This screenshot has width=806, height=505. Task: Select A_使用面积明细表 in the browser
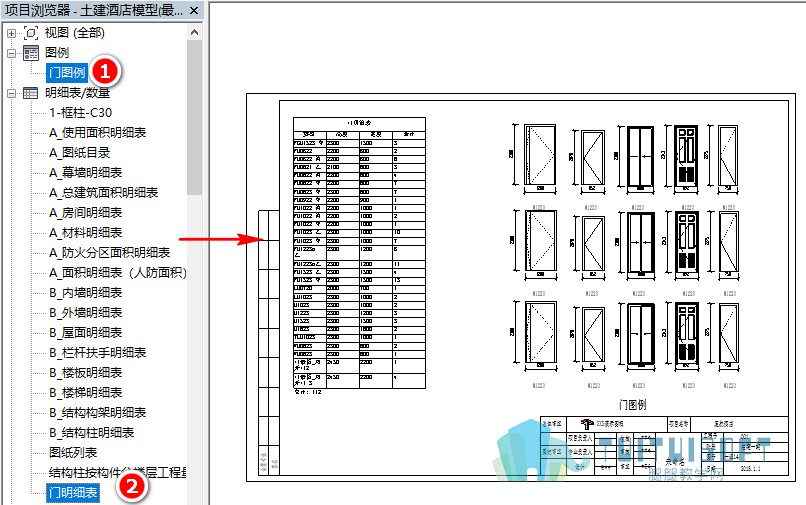point(98,133)
